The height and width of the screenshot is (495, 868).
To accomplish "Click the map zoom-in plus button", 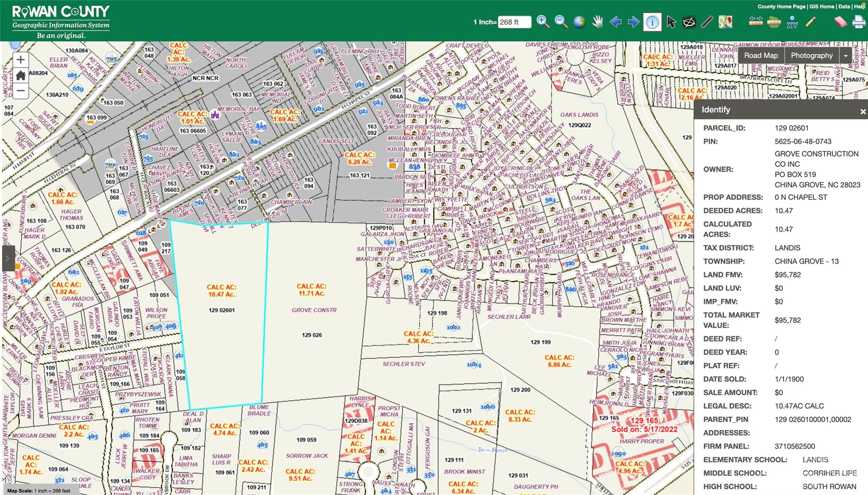I will 20,60.
